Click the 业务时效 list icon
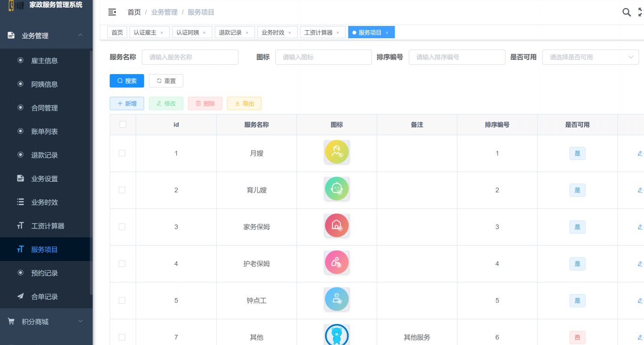This screenshot has width=644, height=345. 20,202
